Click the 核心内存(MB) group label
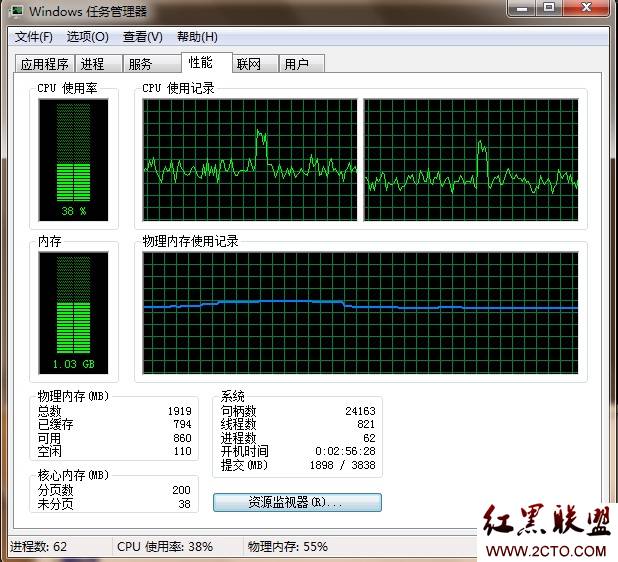Viewport: 618px width, 562px height. click(73, 475)
